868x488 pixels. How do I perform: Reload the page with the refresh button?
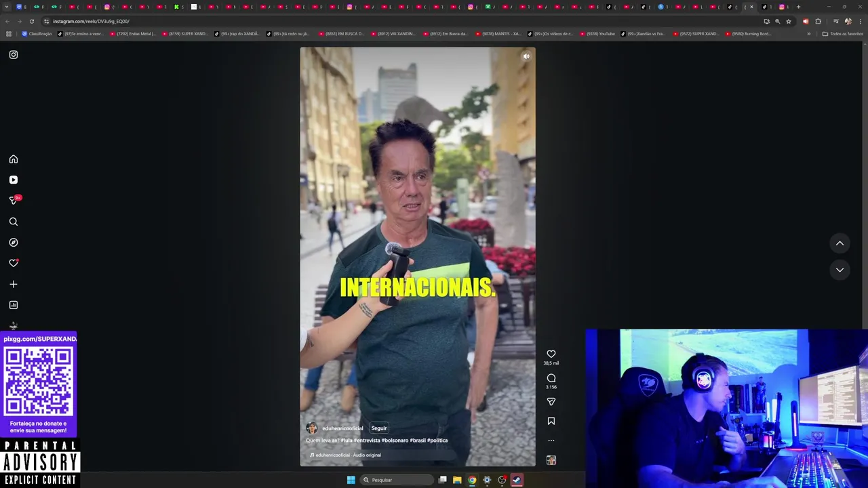coord(31,21)
